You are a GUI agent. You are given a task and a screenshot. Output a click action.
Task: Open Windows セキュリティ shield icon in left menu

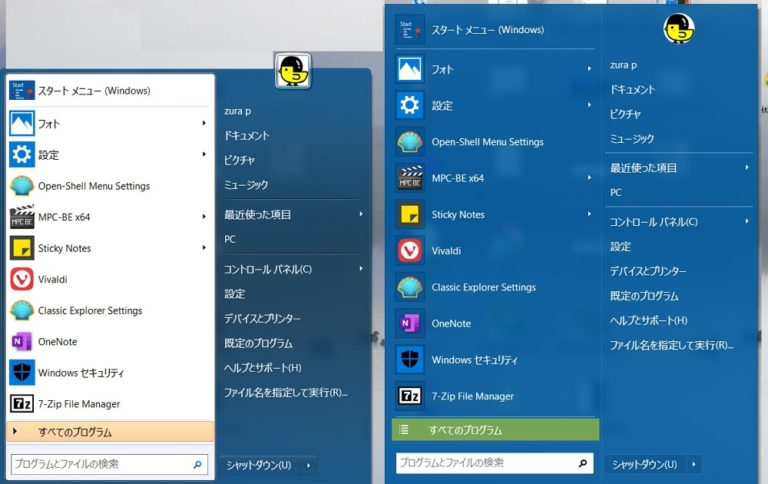pos(22,373)
